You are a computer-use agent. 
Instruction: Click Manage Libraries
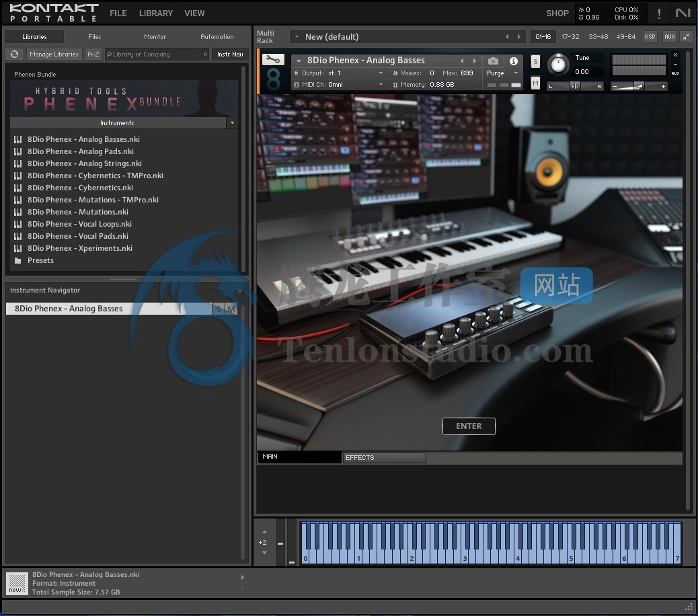pos(54,54)
